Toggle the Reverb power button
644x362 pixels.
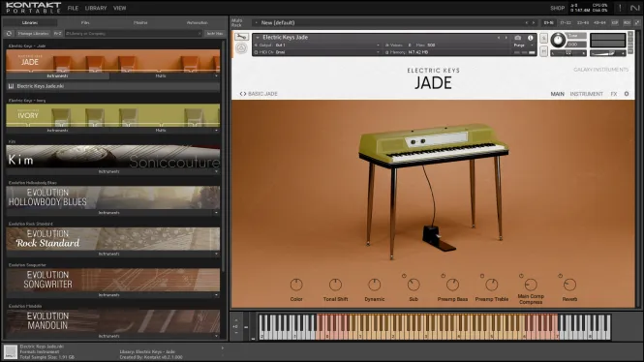pyautogui.click(x=560, y=276)
